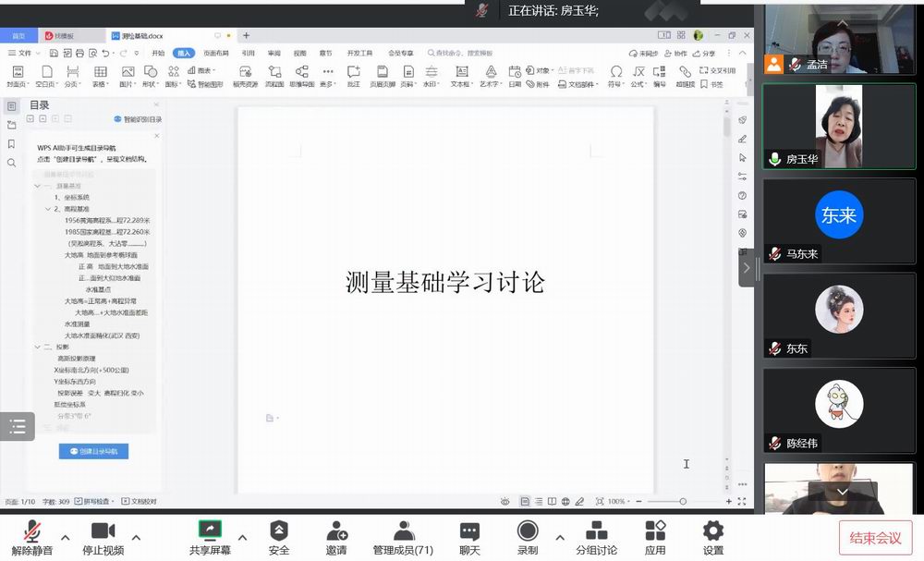
Task: Open the 安全 security shield icon
Action: tap(279, 531)
